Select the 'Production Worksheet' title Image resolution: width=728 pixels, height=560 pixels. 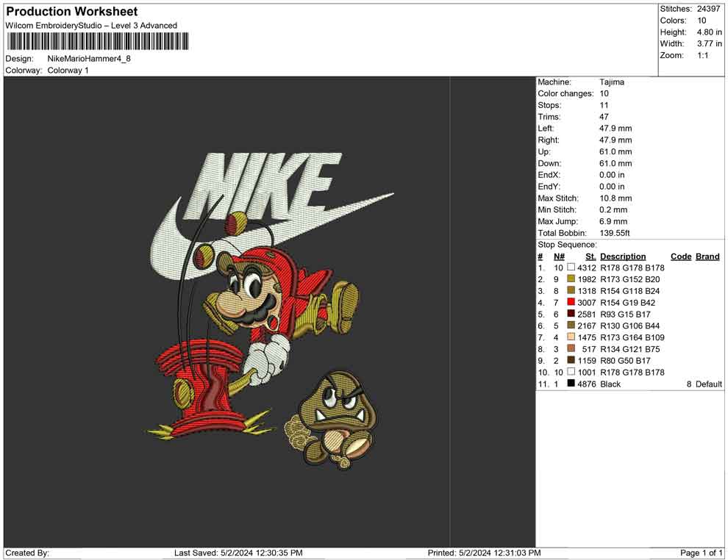tap(72, 12)
